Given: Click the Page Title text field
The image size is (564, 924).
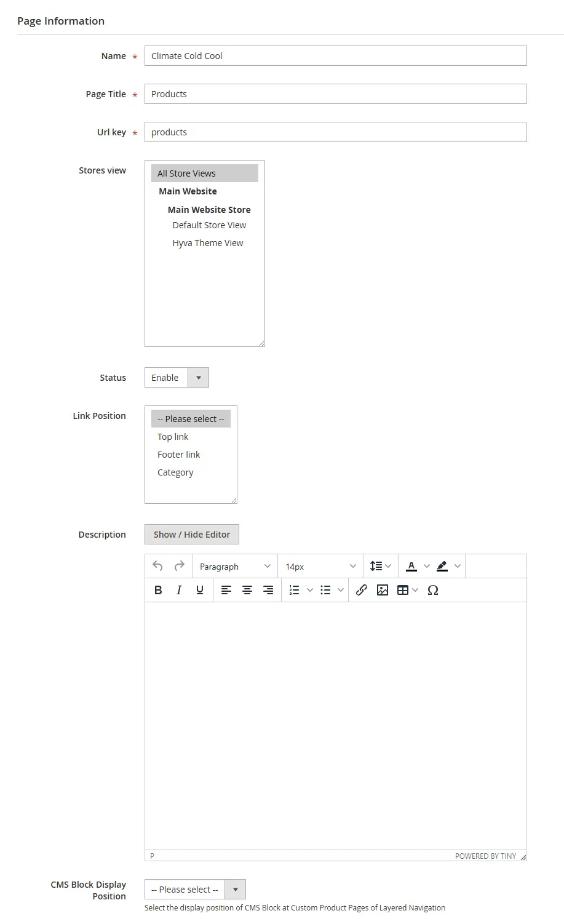Looking at the screenshot, I should pos(335,94).
